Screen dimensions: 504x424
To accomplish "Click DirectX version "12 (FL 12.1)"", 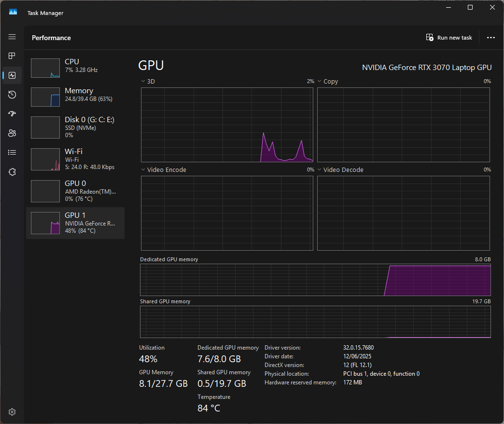I will 357,365.
